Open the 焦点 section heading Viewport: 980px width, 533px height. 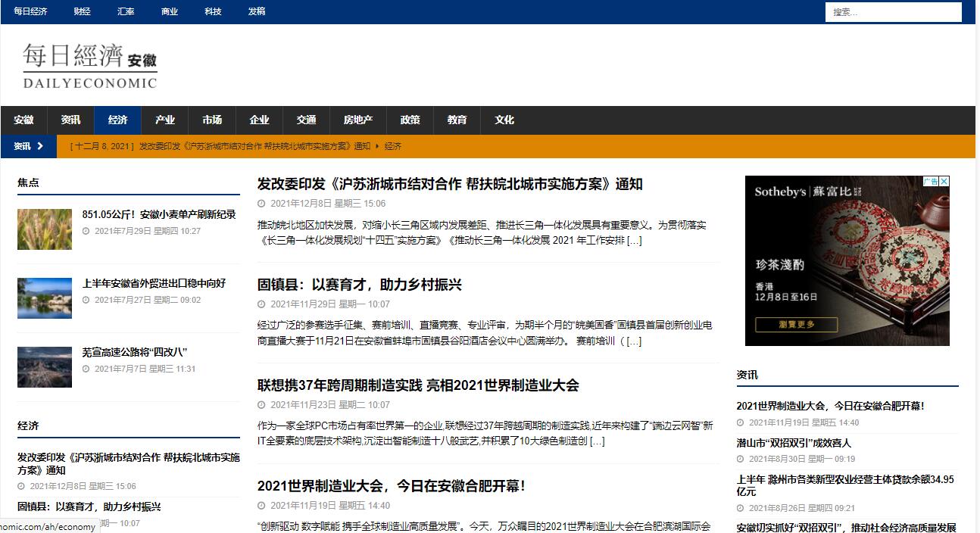28,182
